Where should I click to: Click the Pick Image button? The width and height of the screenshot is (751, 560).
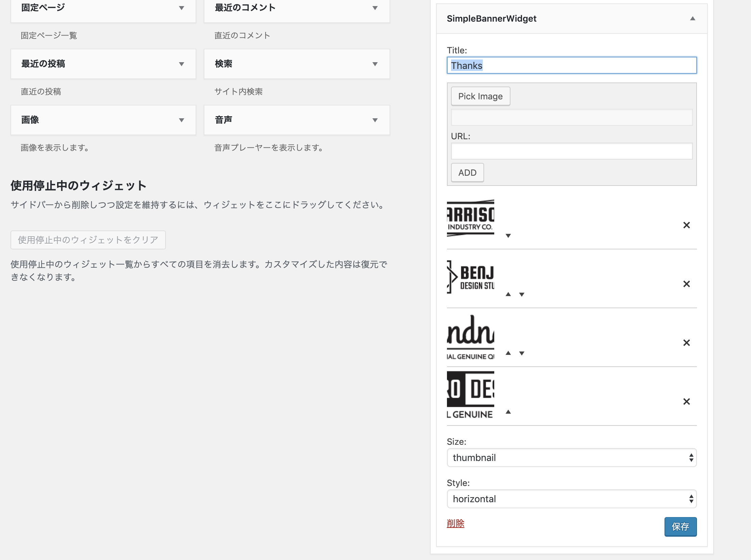click(x=480, y=96)
